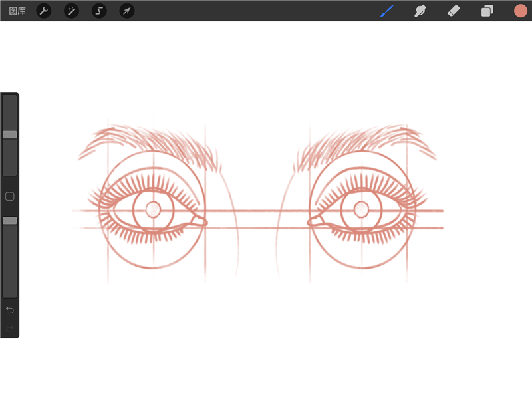Open the Actions wrench menu
The height and width of the screenshot is (399, 532).
tap(44, 11)
